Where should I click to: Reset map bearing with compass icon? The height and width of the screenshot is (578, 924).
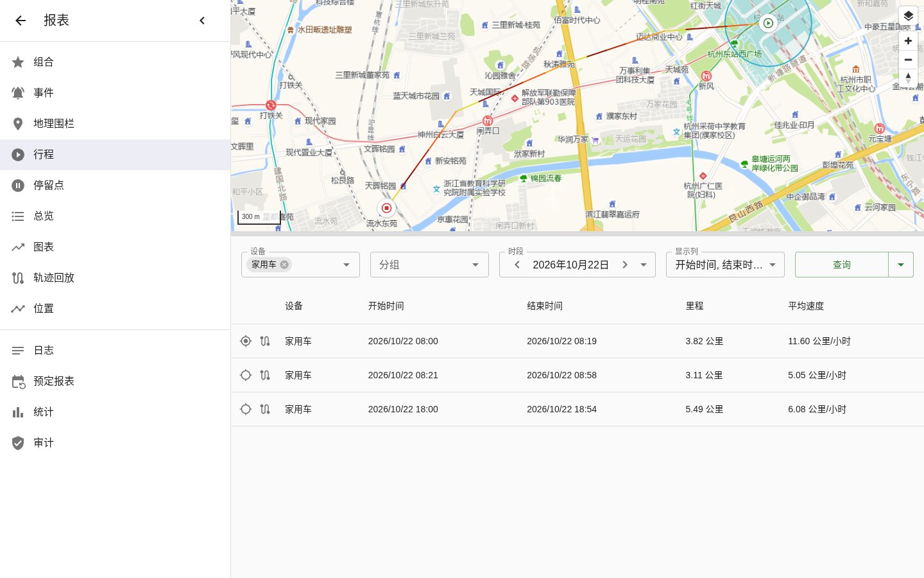tap(908, 78)
